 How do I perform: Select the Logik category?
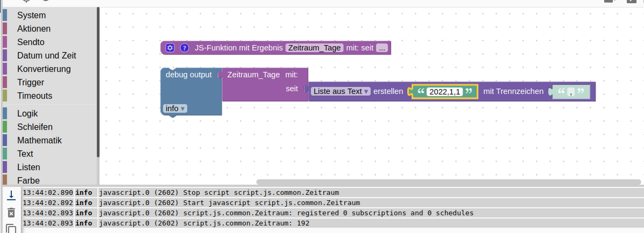[x=27, y=114]
